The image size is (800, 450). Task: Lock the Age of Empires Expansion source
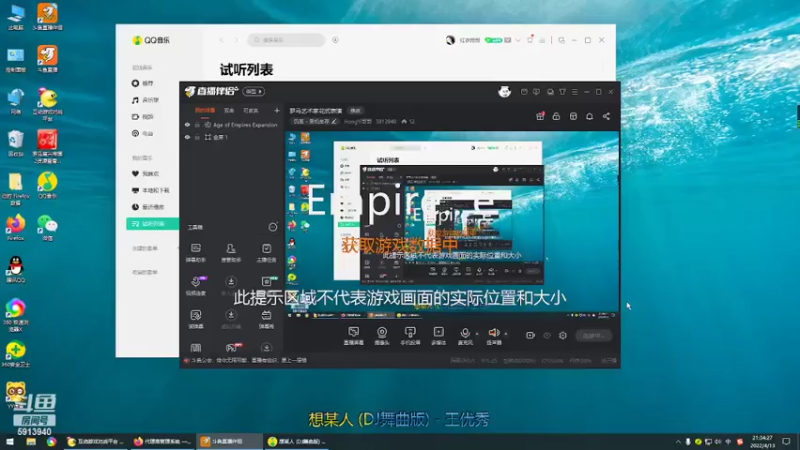click(x=197, y=124)
